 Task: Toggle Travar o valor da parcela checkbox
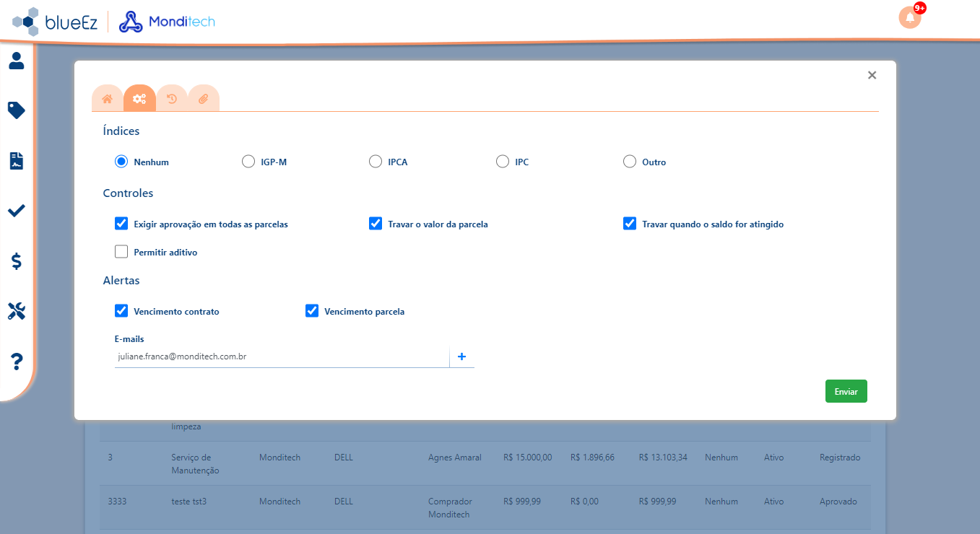[376, 224]
